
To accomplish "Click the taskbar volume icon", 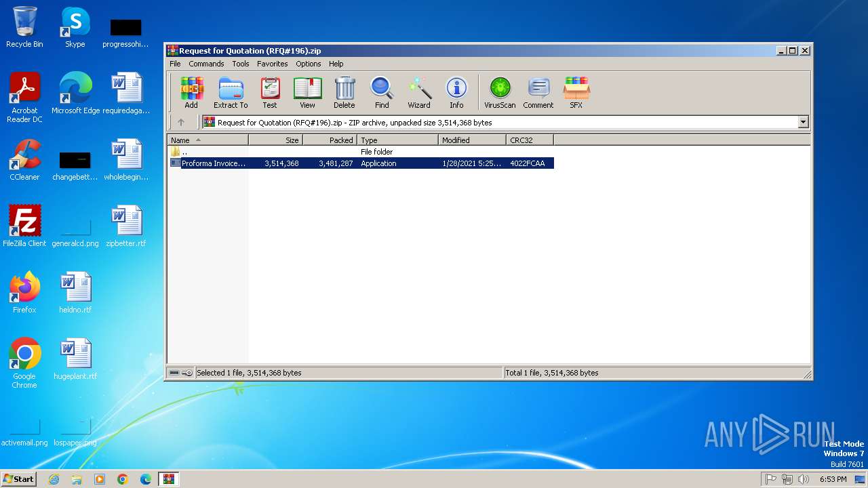I will pos(804,479).
